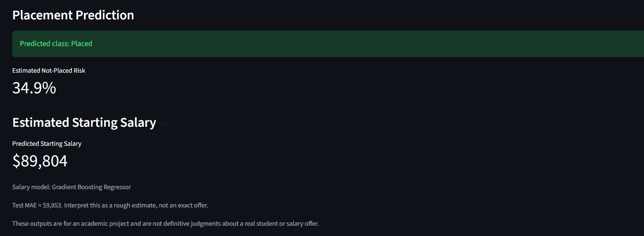
Task: Click the word 'Salary' in the section heading
Action: 138,123
